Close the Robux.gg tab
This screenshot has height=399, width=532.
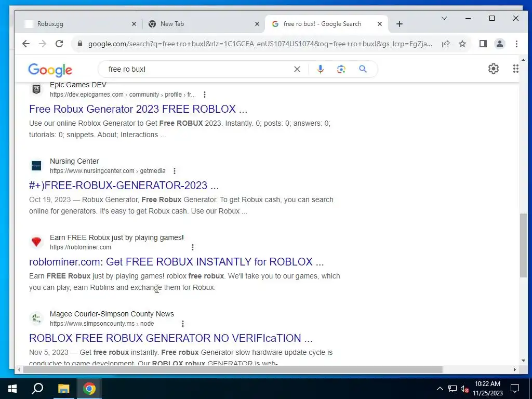[134, 24]
